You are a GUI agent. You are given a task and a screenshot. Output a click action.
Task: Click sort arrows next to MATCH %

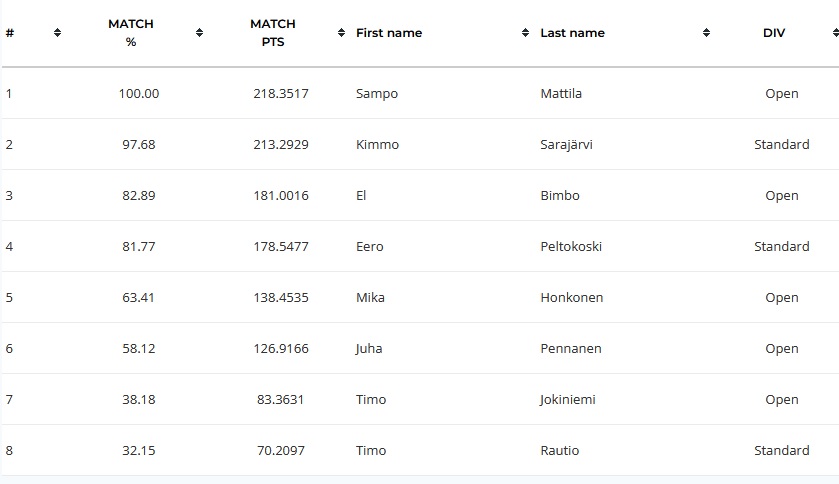tap(199, 33)
